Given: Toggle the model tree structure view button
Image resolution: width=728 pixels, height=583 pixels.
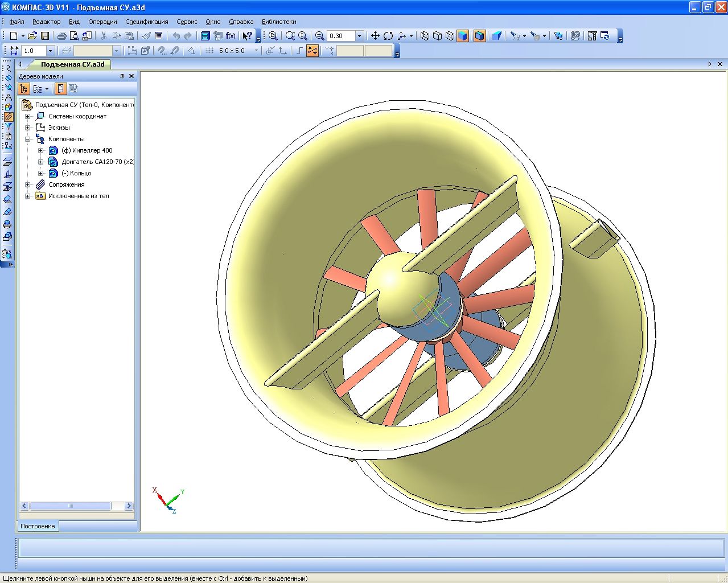Looking at the screenshot, I should click(23, 89).
